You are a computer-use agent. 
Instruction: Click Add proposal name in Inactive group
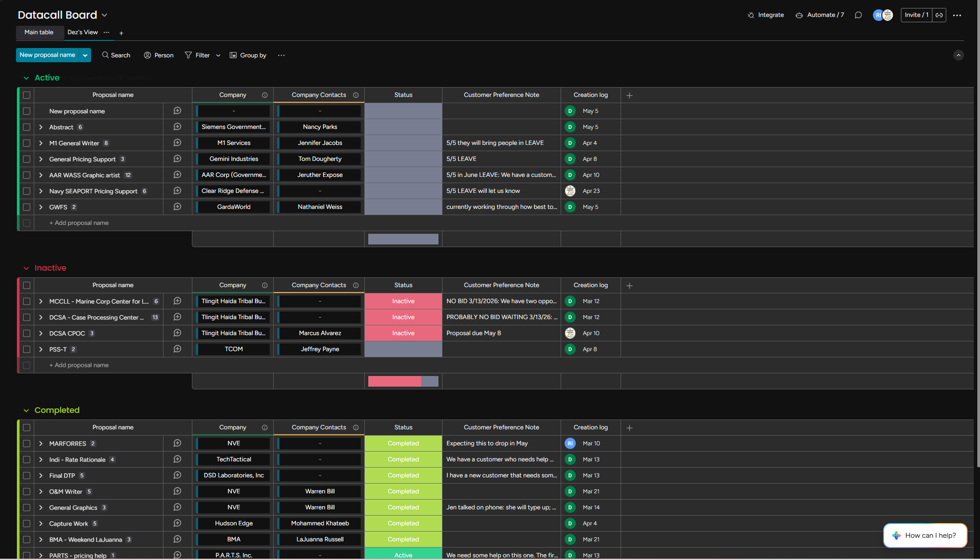[79, 365]
